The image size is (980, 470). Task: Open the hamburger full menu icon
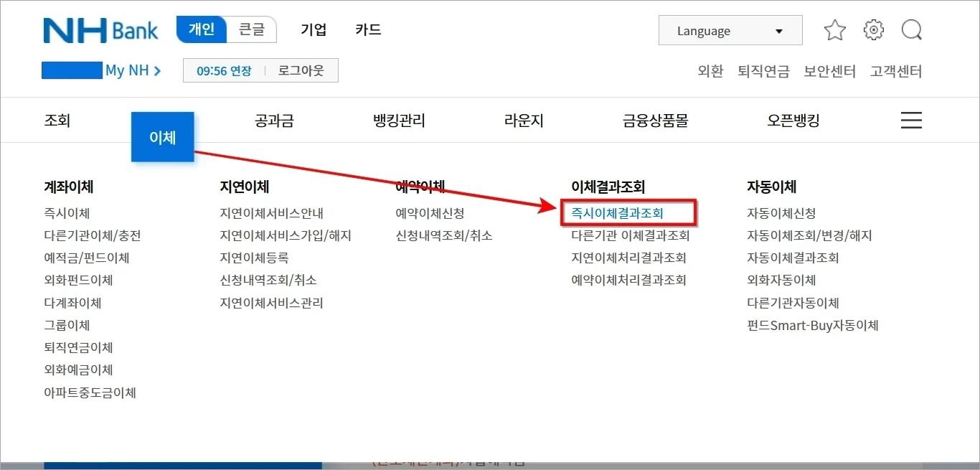[x=911, y=120]
